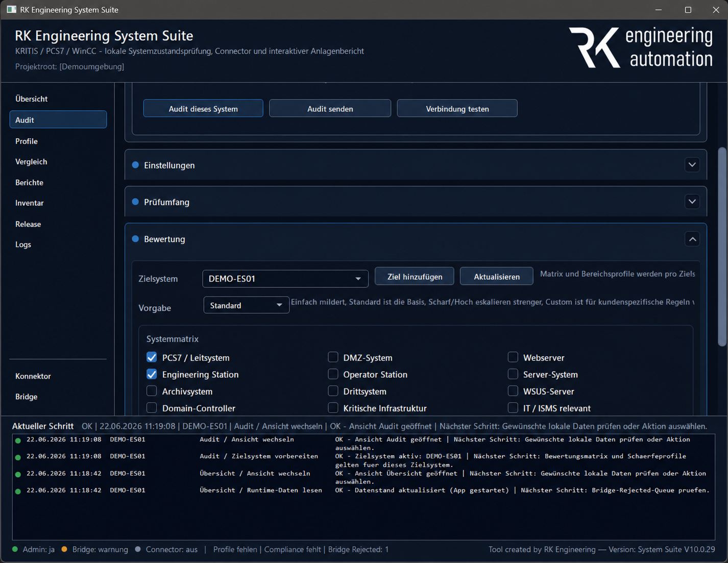Uncheck PCS7 / Leitsystem checkbox

[152, 357]
